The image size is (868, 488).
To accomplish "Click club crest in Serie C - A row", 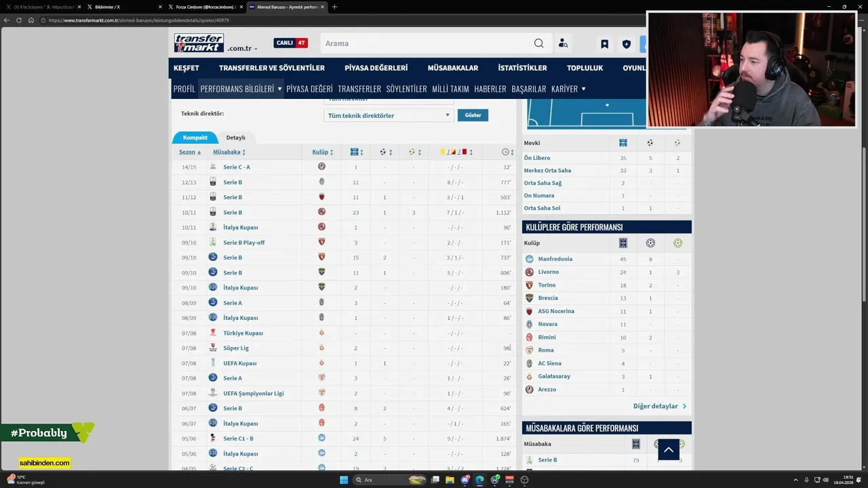I will [x=321, y=167].
